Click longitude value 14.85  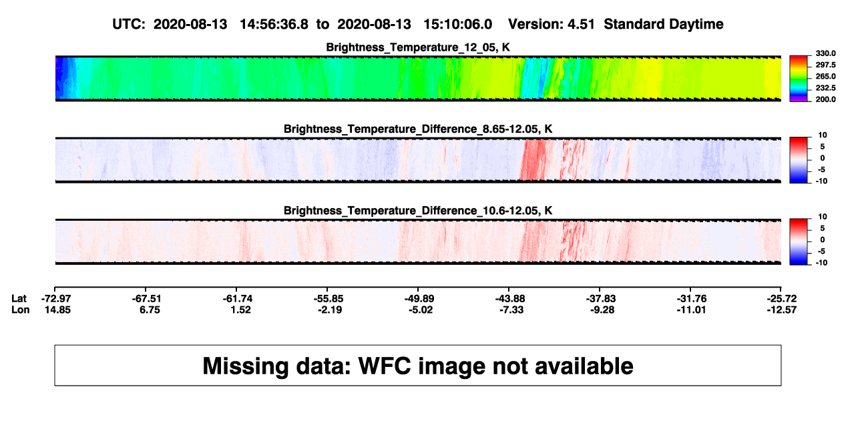[58, 310]
